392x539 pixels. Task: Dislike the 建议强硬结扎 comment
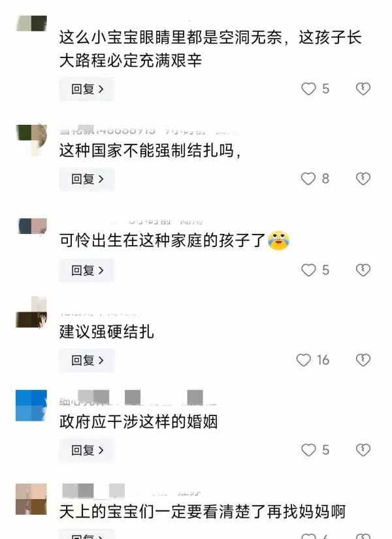tap(363, 360)
